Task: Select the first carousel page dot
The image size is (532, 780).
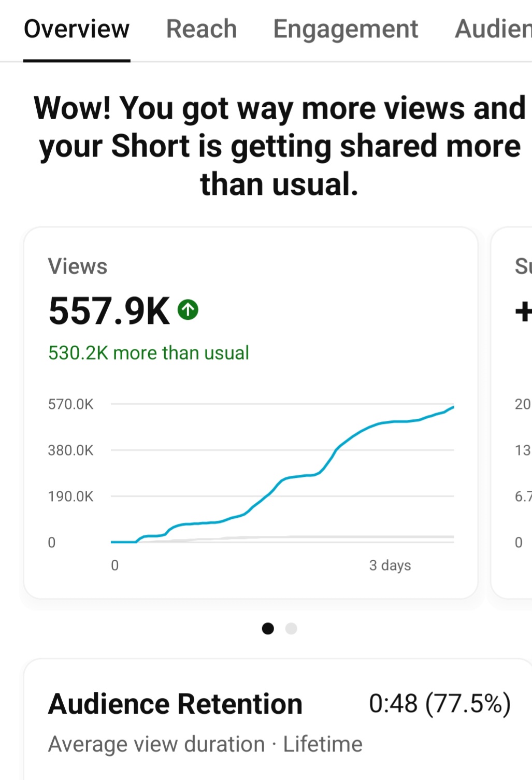Action: pos(268,629)
